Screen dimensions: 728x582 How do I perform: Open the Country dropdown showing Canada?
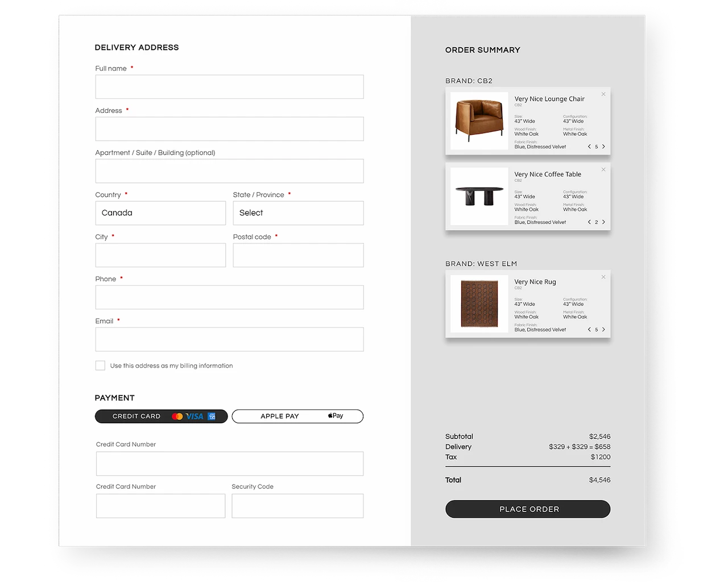[160, 213]
